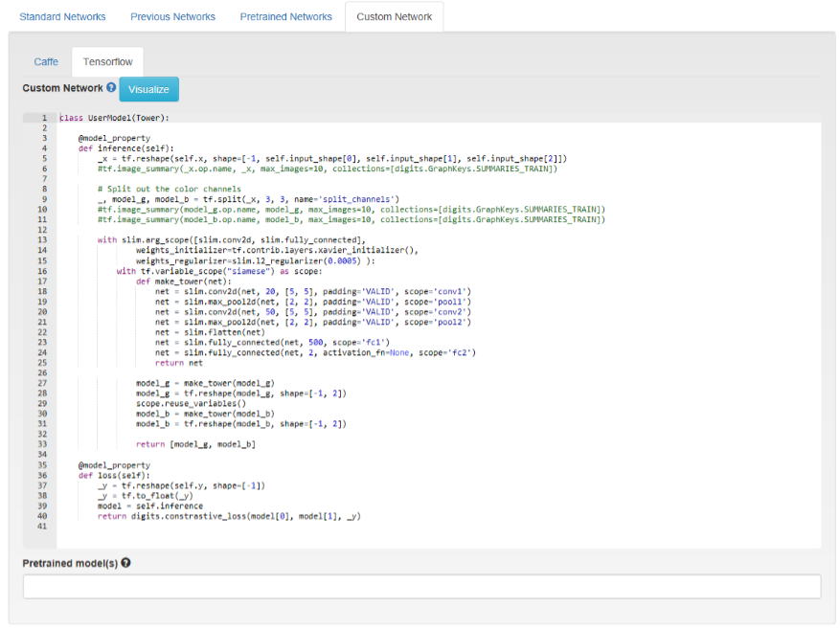Click line number 1 in the editor gutter
840x629 pixels.
coord(44,118)
